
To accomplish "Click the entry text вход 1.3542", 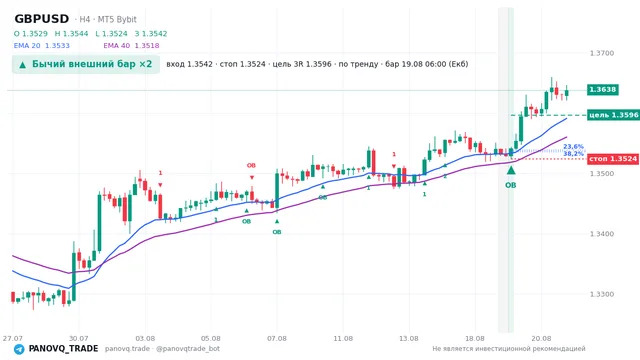I will point(189,64).
